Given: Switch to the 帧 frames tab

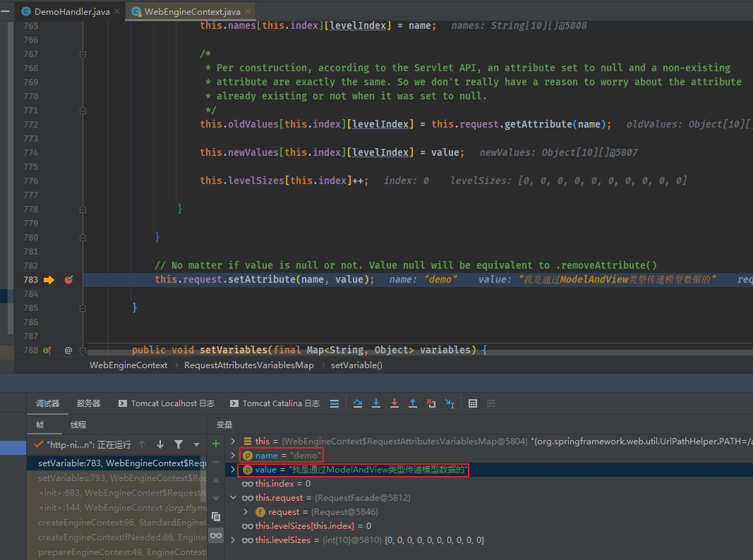Looking at the screenshot, I should (40, 425).
